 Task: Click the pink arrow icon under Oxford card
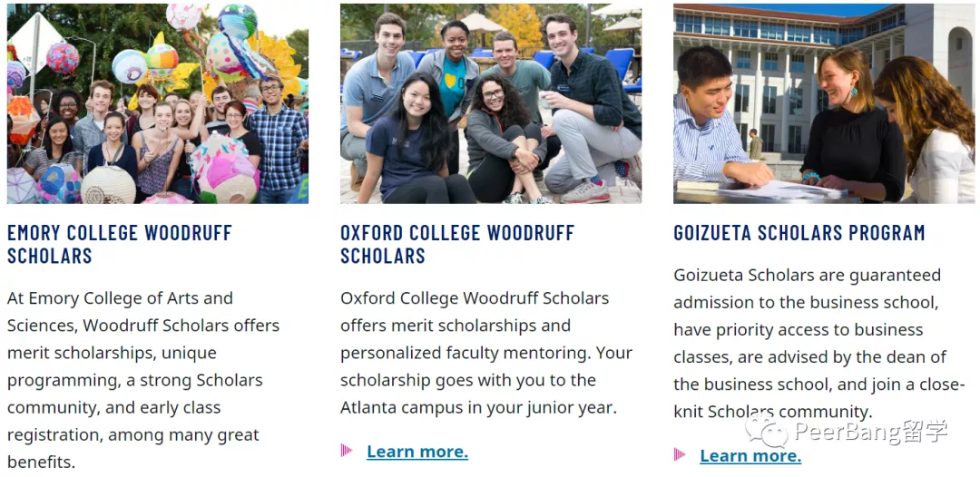[x=346, y=451]
